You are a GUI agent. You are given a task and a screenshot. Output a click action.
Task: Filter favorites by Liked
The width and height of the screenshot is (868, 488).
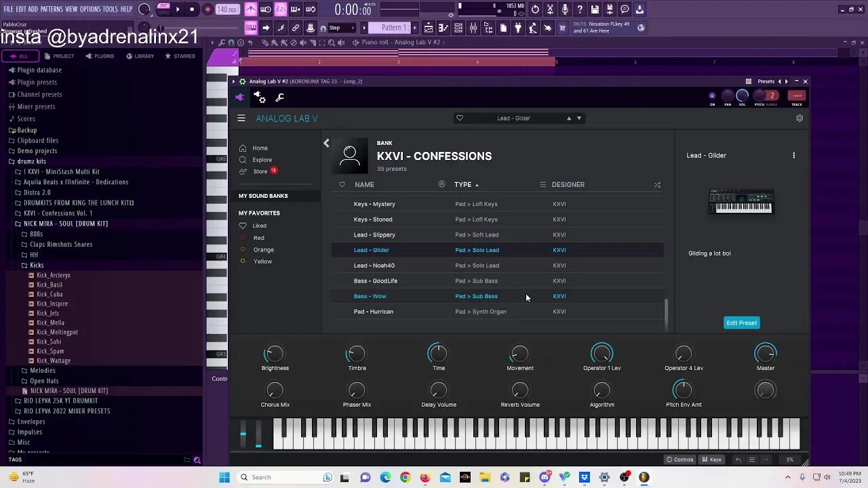click(x=259, y=226)
